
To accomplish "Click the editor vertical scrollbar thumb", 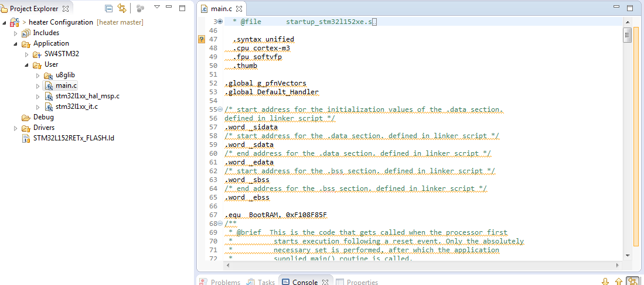I will pyautogui.click(x=626, y=35).
